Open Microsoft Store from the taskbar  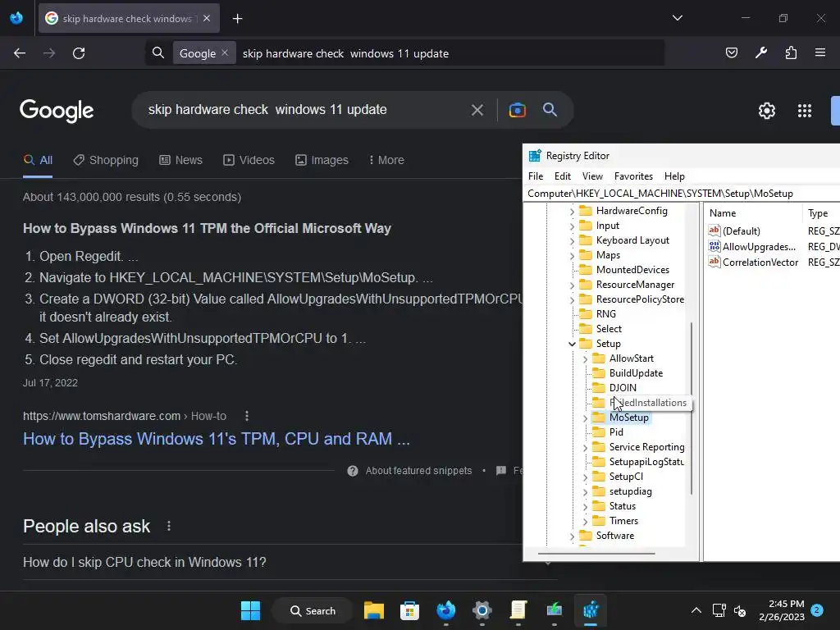tap(410, 610)
